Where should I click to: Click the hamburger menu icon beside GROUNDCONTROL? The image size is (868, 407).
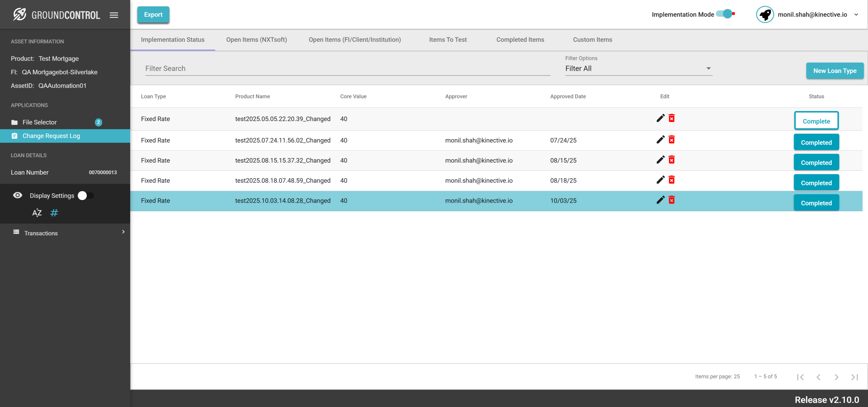[114, 15]
